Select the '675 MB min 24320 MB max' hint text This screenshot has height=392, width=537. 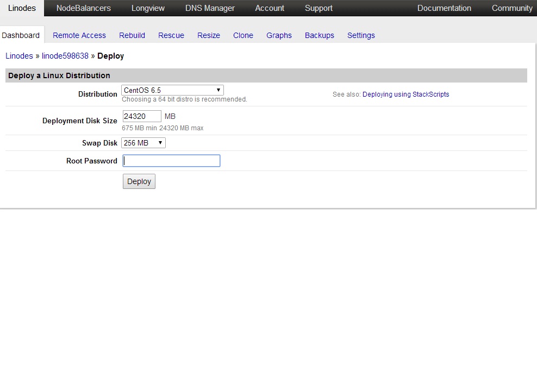[163, 128]
